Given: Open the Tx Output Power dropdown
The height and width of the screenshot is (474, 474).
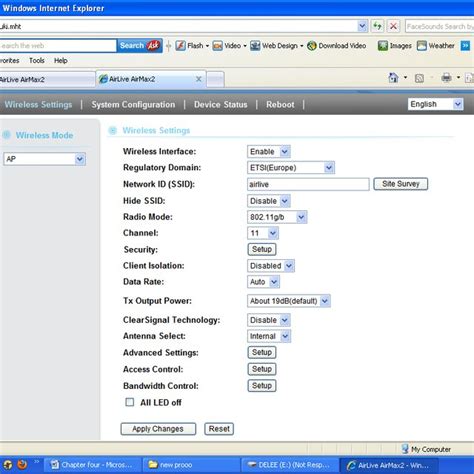Looking at the screenshot, I should point(289,301).
